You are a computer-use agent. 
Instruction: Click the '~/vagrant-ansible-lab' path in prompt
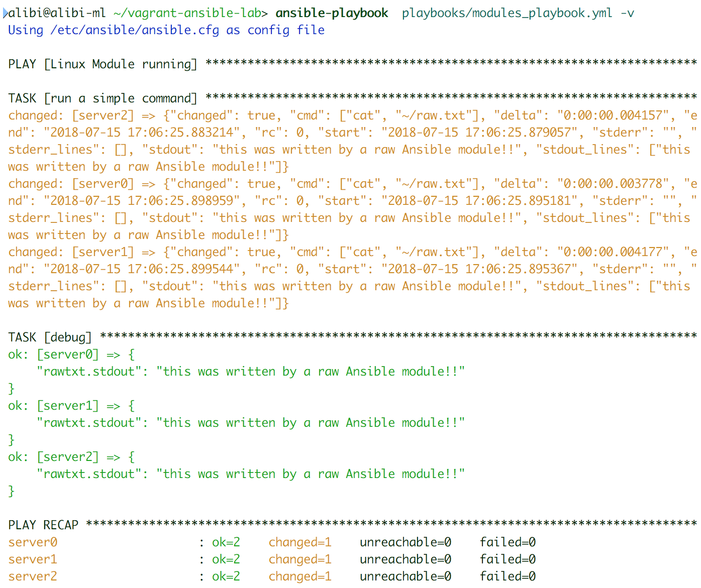187,13
